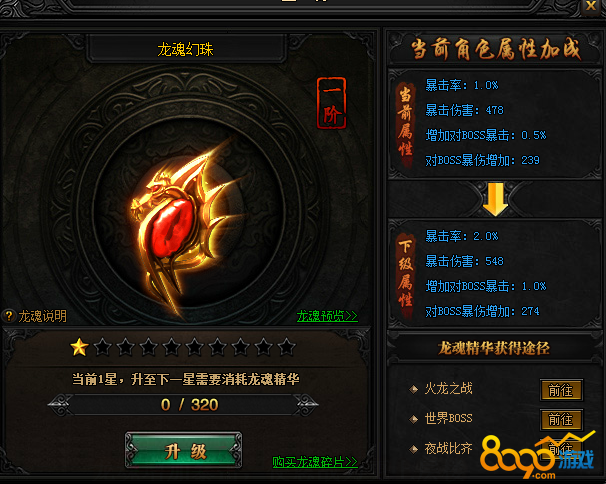Click the red 一阶 stage badge
606x484 pixels.
[x=332, y=103]
